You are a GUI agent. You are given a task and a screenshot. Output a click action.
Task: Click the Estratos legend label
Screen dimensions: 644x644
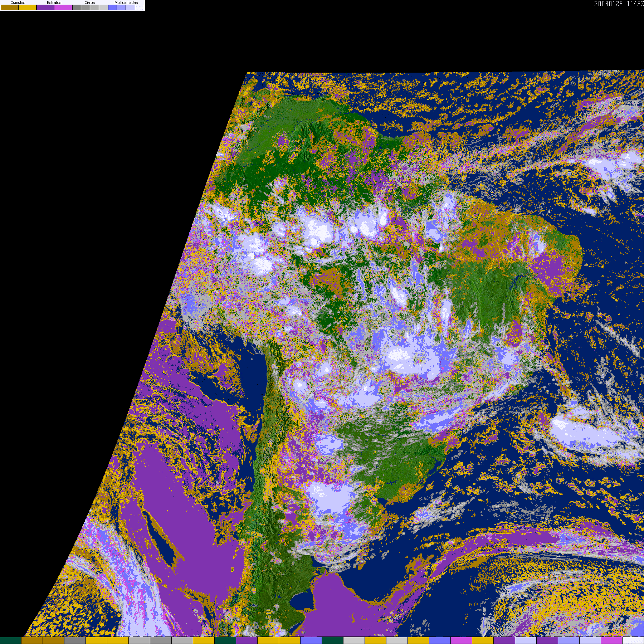pos(54,3)
